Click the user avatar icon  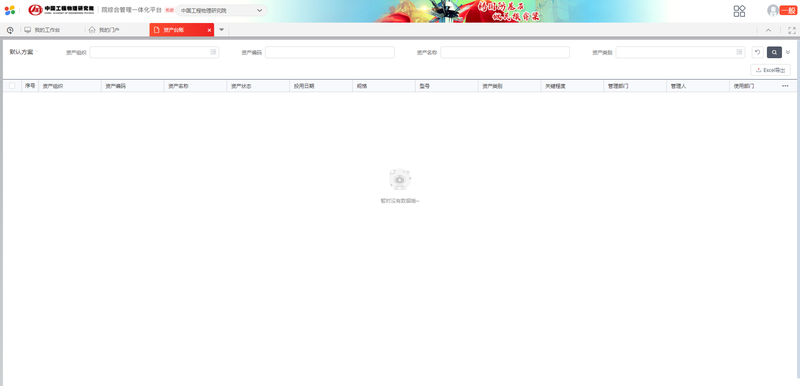coord(773,11)
